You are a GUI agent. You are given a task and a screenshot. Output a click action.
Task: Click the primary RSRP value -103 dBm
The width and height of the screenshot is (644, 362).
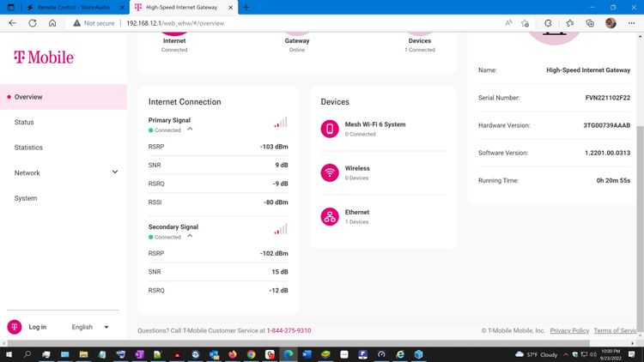[x=274, y=147]
